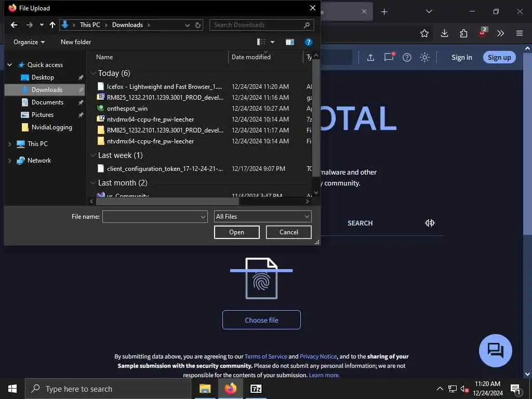The width and height of the screenshot is (532, 399).
Task: List all tabs dropdown arrow
Action: (429, 11)
